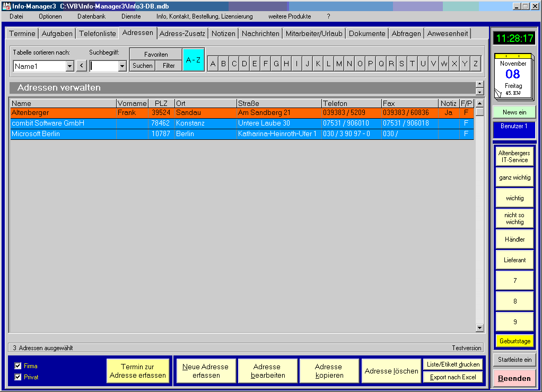Filter addresses by letter M
542x392 pixels.
tap(339, 64)
